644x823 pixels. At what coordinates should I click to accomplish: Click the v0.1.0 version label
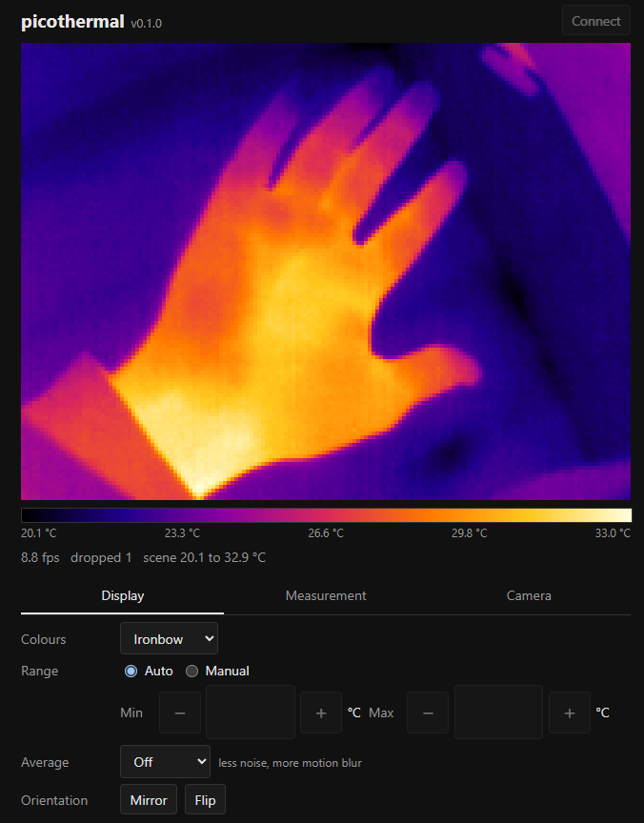(x=146, y=24)
